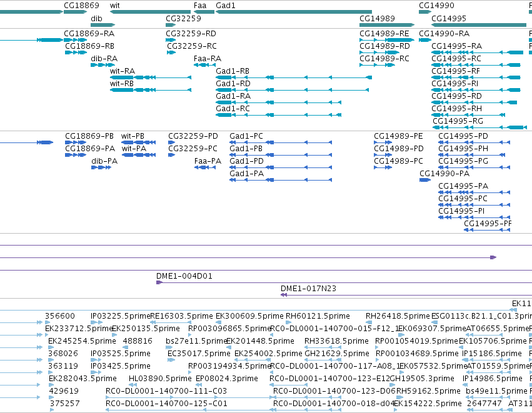The height and width of the screenshot is (413, 532).
Task: Select EST EP08024.3prime
Action: pyautogui.click(x=227, y=379)
